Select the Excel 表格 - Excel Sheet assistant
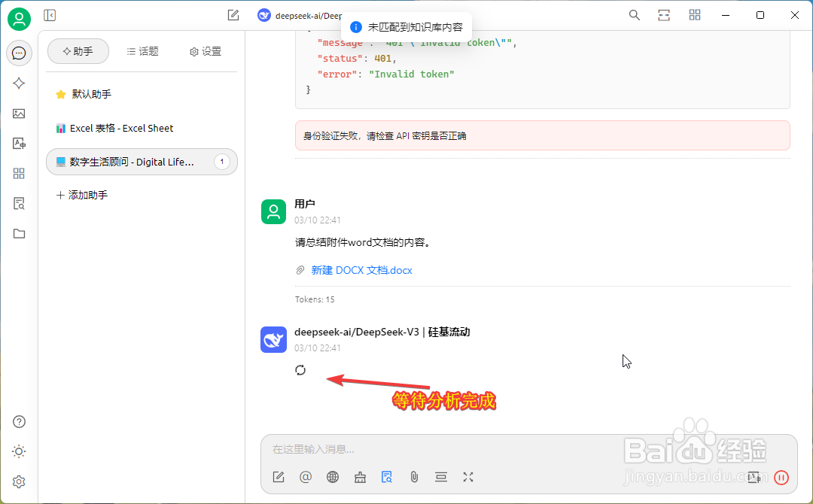813x504 pixels. point(142,128)
